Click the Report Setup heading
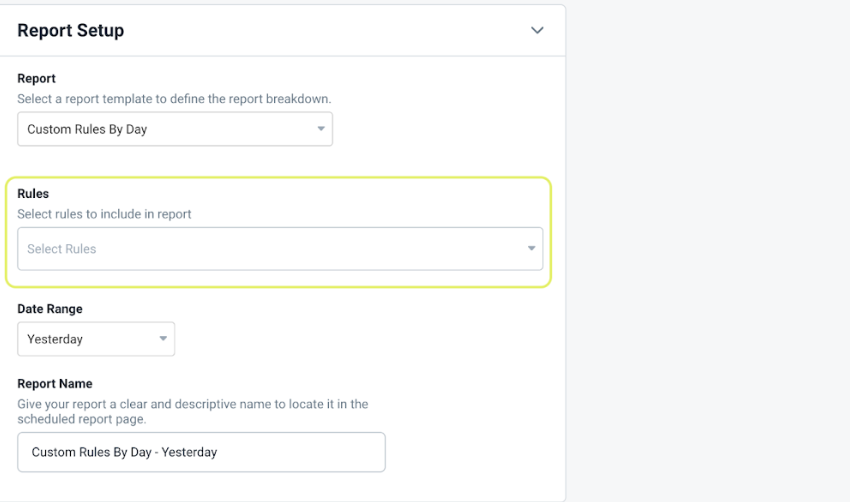 point(70,30)
